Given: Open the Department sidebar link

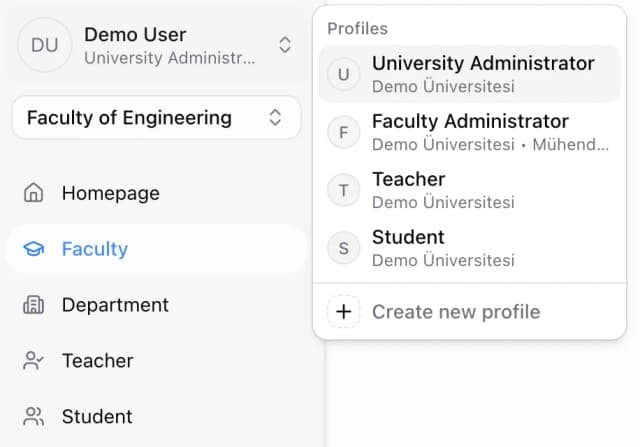Looking at the screenshot, I should (115, 305).
